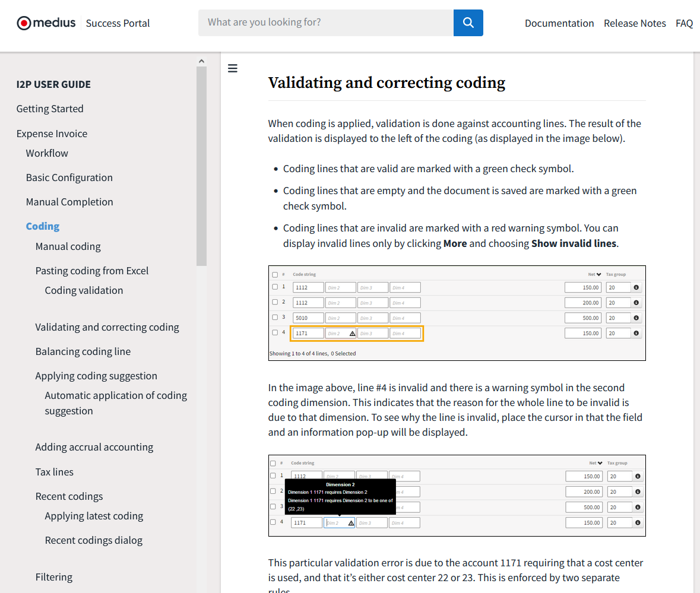
Task: Click the bold word 'More' in the bullet
Action: [x=455, y=243]
